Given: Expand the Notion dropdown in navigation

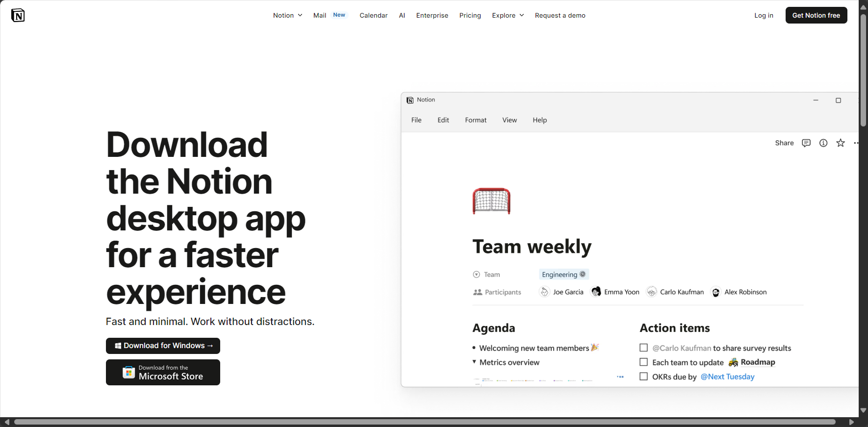Looking at the screenshot, I should [x=287, y=15].
